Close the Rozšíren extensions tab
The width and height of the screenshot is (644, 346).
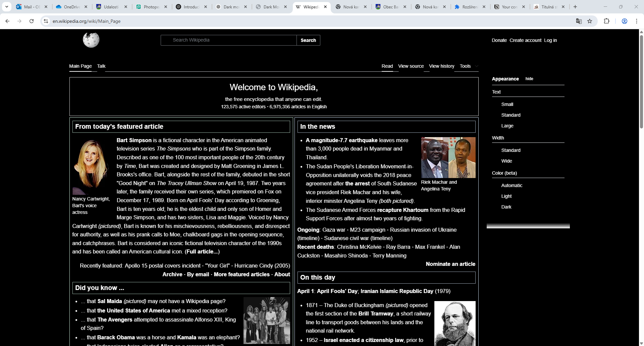(x=484, y=7)
